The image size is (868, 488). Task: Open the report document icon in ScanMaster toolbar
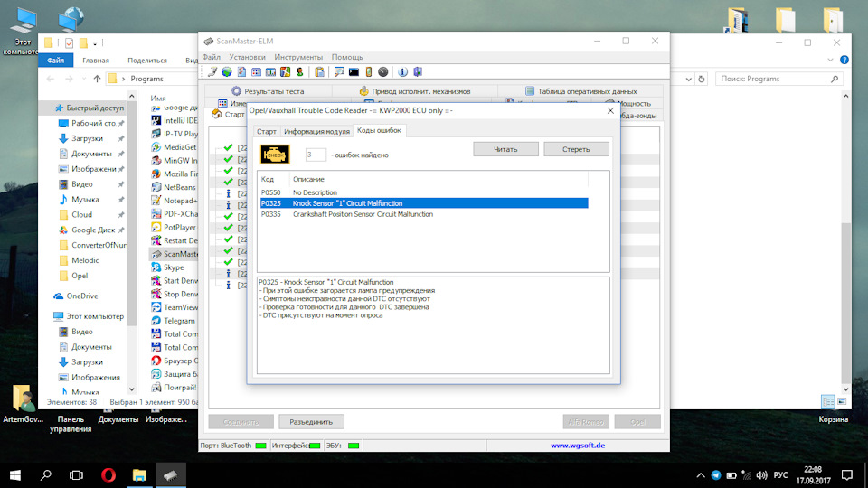pos(242,72)
